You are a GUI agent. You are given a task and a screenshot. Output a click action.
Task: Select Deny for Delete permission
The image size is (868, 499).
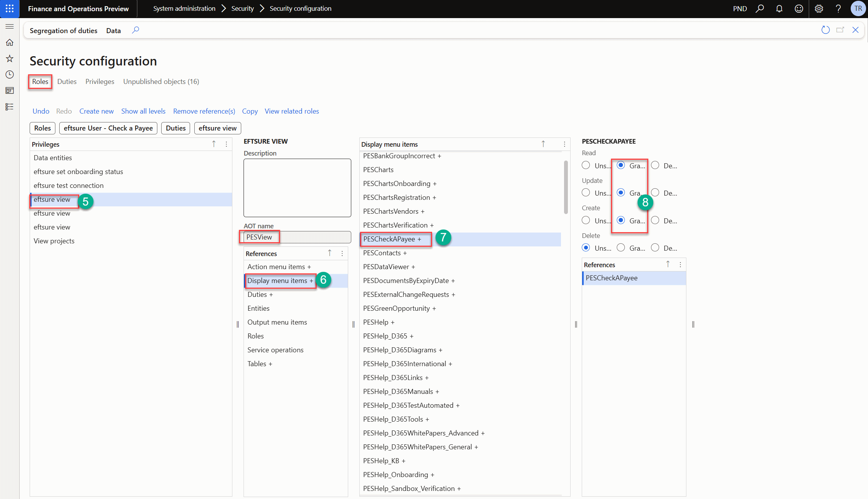(655, 248)
